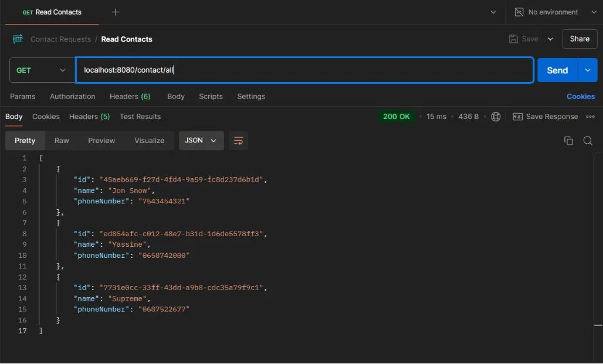
Task: Click the plus icon to open new tab
Action: pyautogui.click(x=116, y=12)
